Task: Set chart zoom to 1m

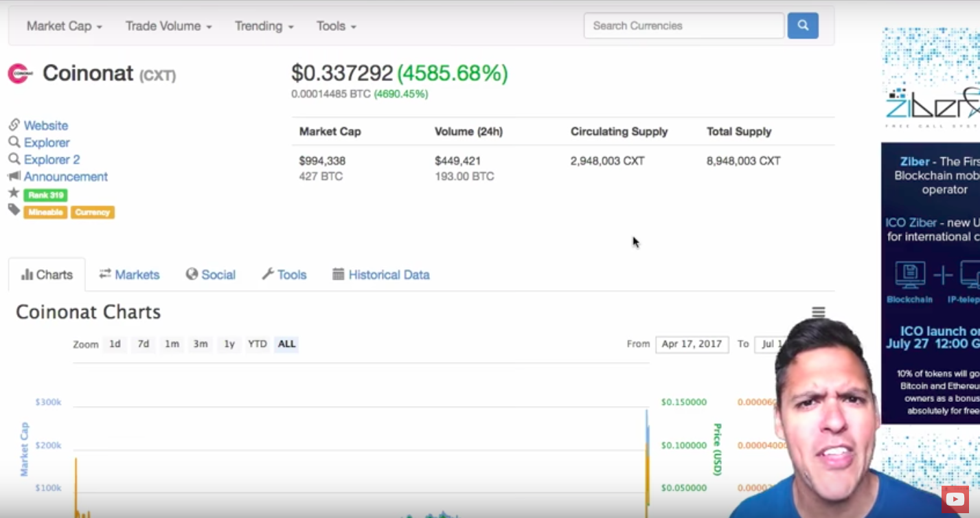Action: [172, 344]
